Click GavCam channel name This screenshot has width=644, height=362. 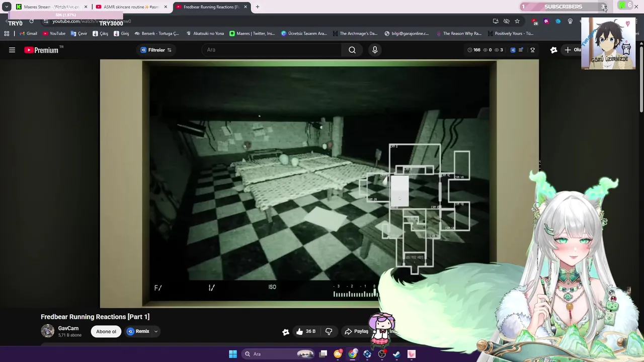pos(68,328)
